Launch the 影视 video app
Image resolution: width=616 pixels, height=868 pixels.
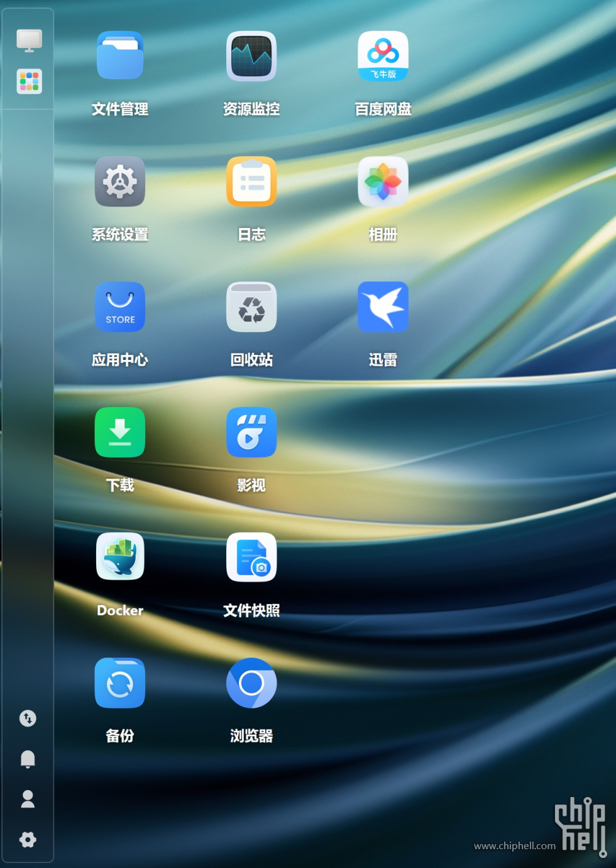tap(251, 432)
